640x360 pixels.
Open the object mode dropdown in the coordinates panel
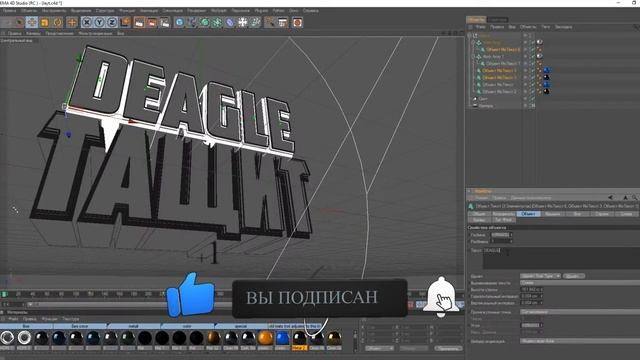point(379,349)
